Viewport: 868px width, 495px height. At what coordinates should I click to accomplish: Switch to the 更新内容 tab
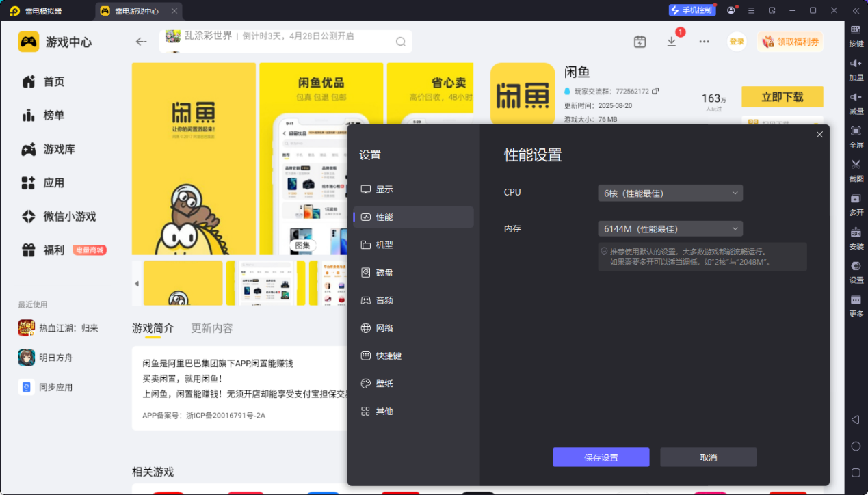[x=212, y=328]
